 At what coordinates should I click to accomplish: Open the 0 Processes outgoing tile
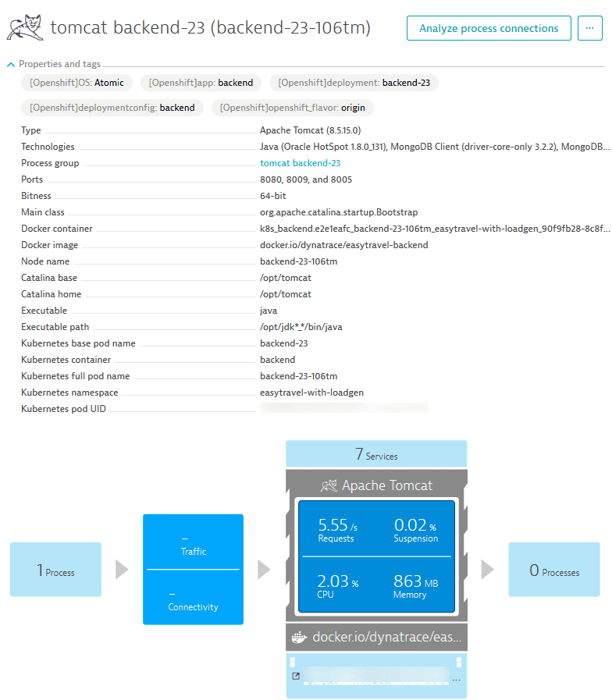click(x=554, y=570)
